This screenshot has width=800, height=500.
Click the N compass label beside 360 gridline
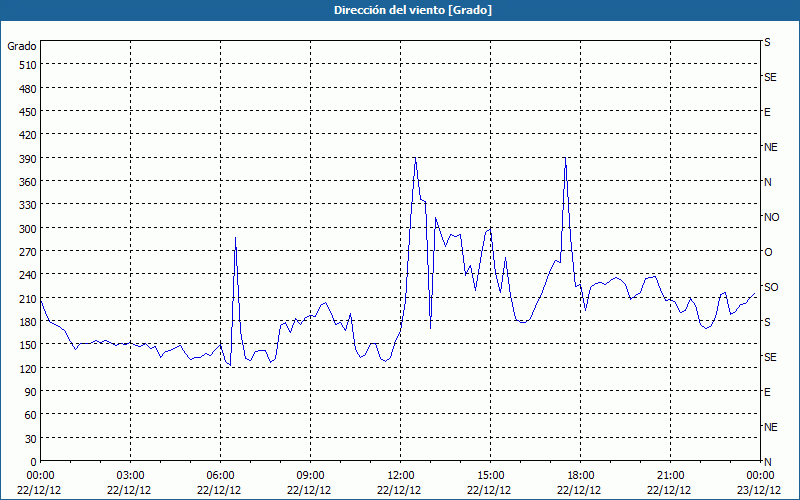(x=768, y=182)
